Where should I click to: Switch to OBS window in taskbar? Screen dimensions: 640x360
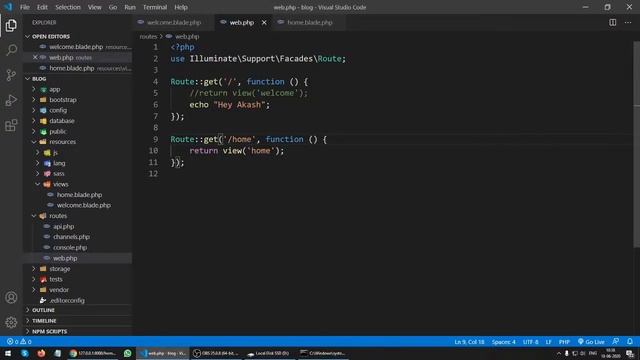click(216, 353)
